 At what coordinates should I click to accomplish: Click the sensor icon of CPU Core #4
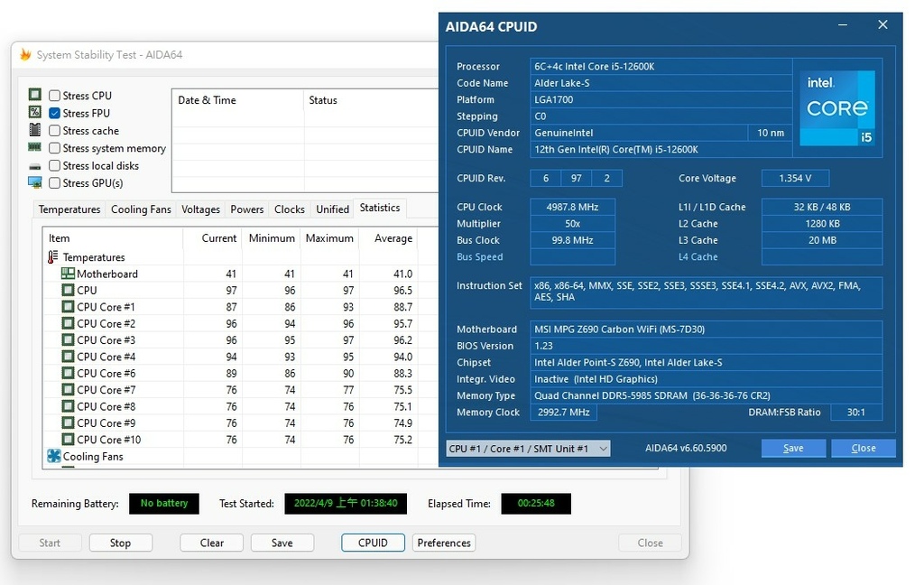click(68, 357)
